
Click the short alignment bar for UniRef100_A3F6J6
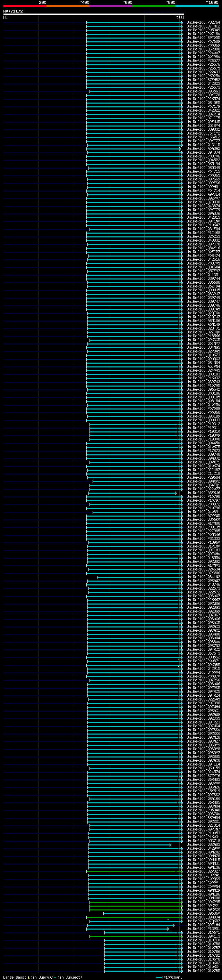pos(133,493)
